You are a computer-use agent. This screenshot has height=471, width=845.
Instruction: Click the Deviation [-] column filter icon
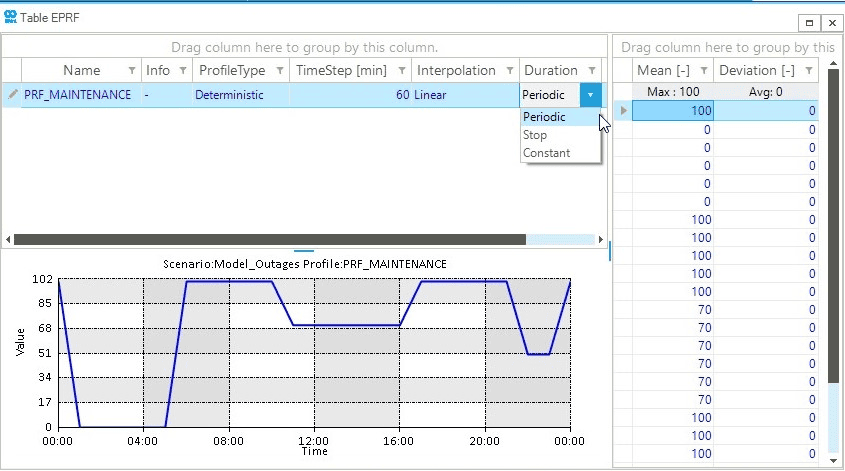(x=808, y=71)
